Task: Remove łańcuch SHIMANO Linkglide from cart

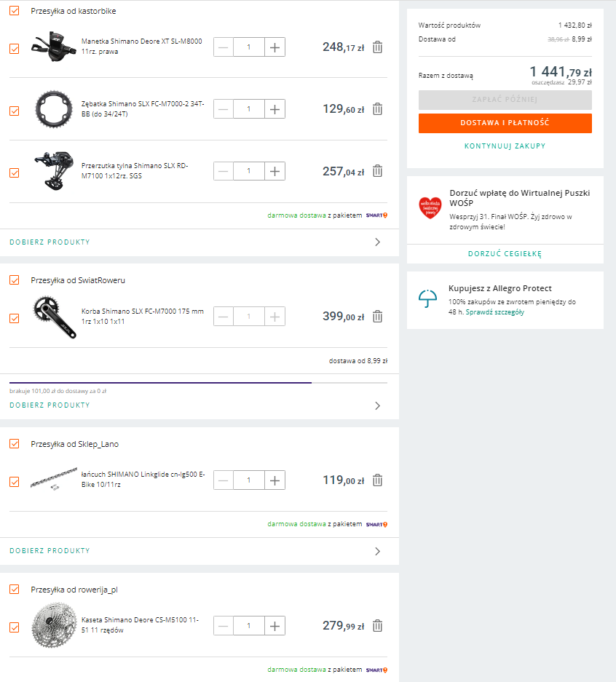Action: pyautogui.click(x=377, y=480)
